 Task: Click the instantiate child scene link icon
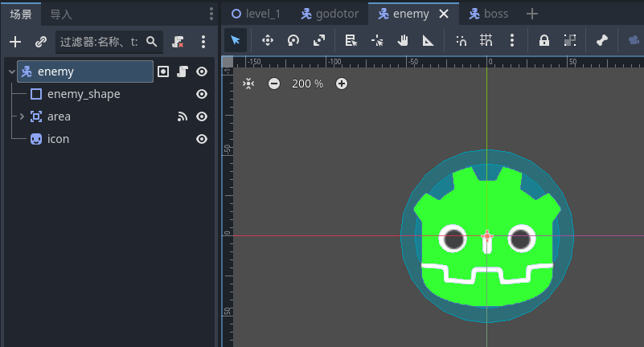[40, 42]
